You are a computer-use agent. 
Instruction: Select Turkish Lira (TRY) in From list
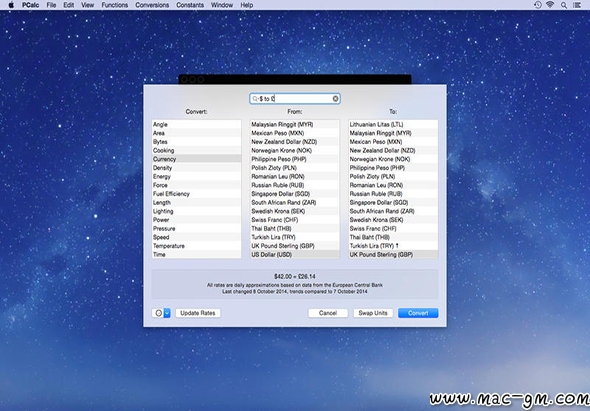[x=295, y=237]
